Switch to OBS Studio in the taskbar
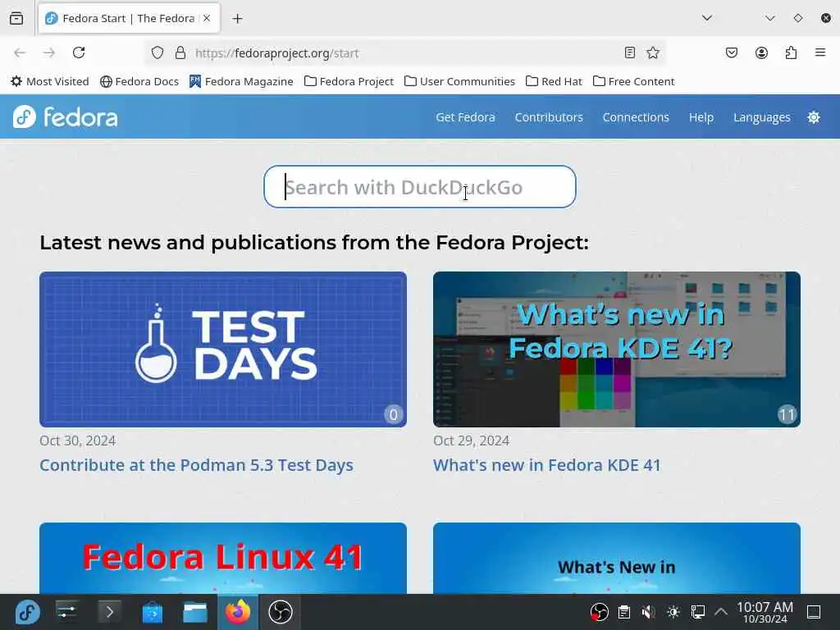The width and height of the screenshot is (840, 630). click(281, 612)
